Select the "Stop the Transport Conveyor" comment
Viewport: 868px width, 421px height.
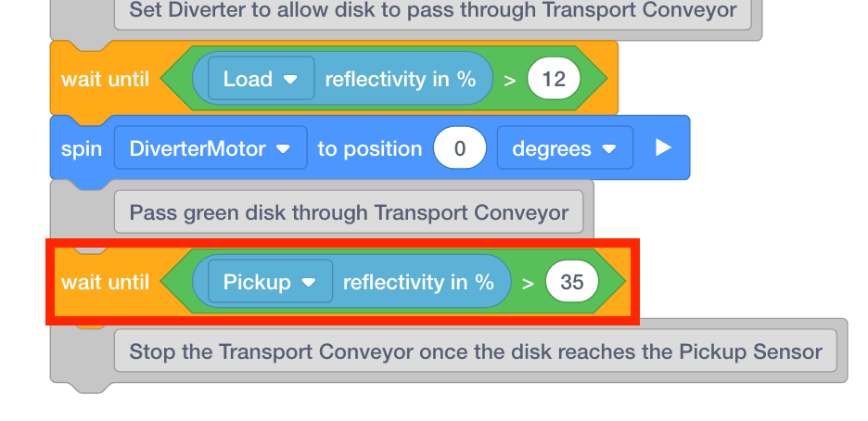click(475, 351)
